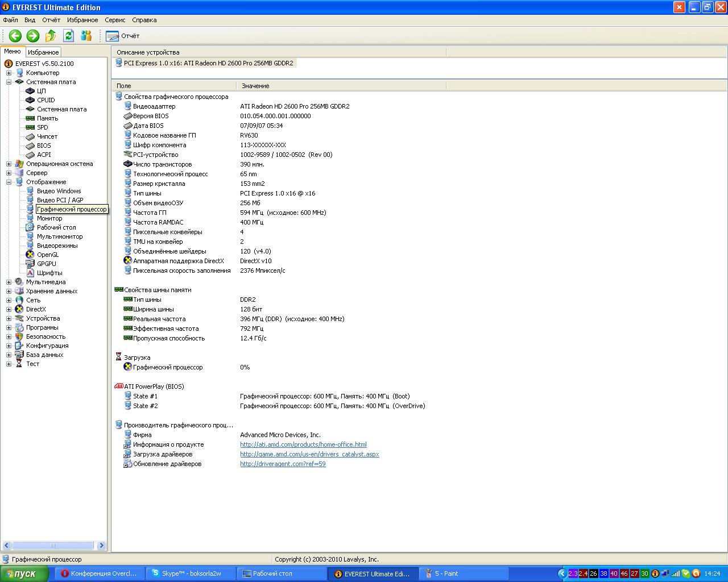Open the Вид menu

30,20
